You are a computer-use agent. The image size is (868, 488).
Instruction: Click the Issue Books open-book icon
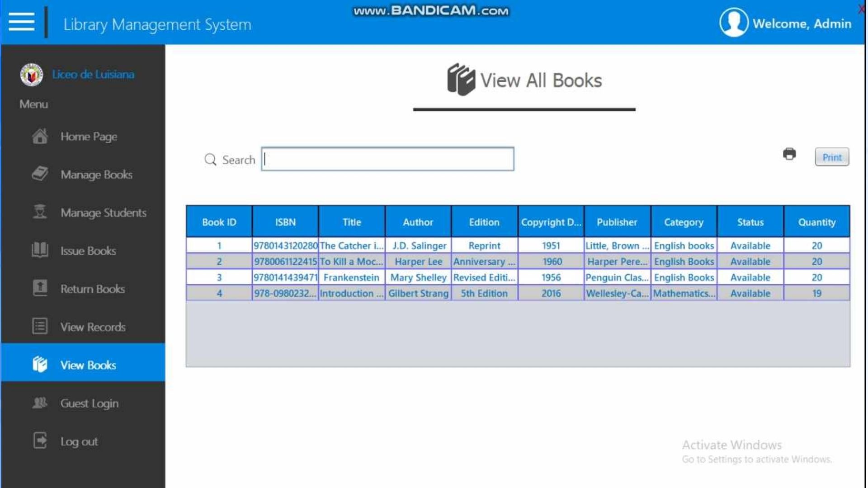tap(40, 250)
